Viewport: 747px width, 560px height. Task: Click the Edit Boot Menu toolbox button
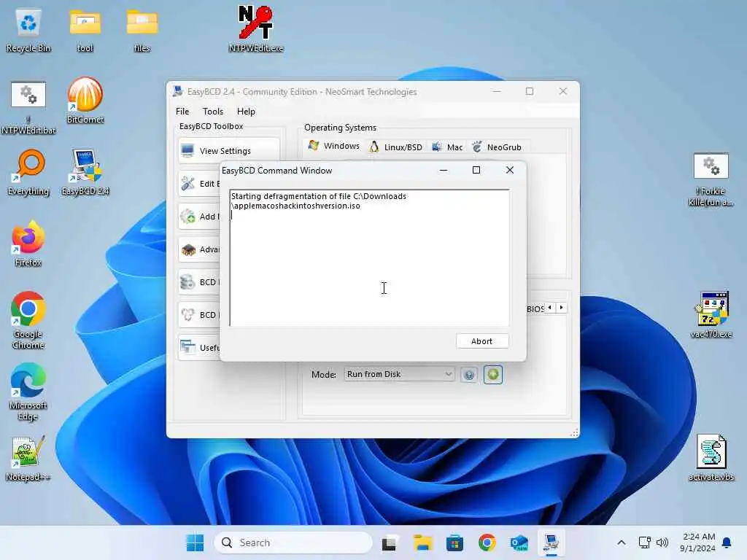(x=199, y=184)
